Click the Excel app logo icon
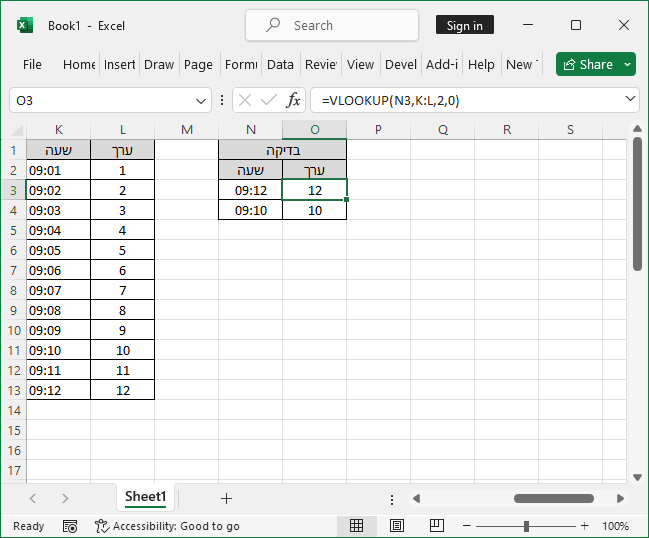649x538 pixels. pyautogui.click(x=25, y=25)
